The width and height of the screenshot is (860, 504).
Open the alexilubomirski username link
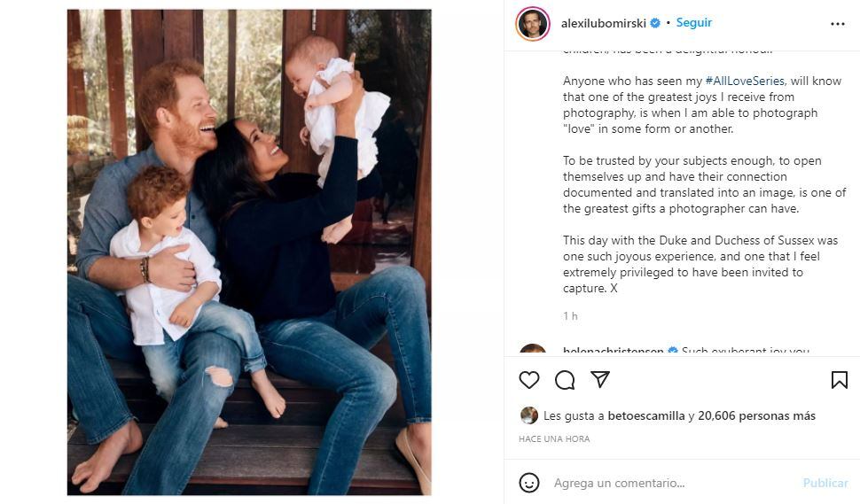(x=603, y=23)
